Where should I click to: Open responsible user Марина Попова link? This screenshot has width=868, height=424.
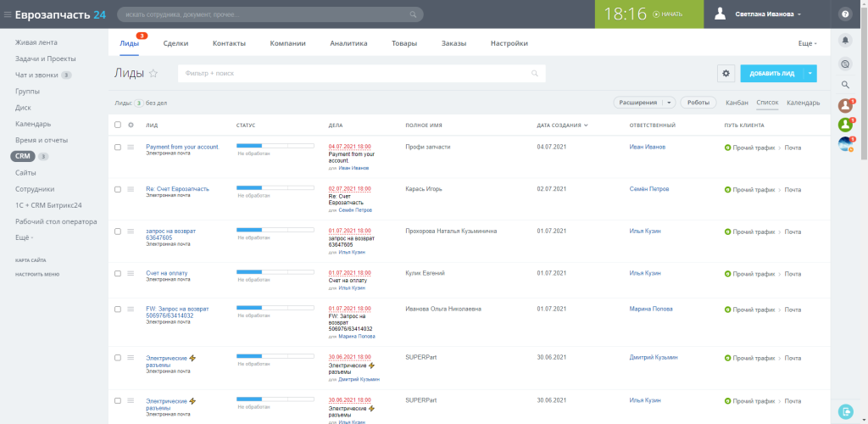point(651,309)
